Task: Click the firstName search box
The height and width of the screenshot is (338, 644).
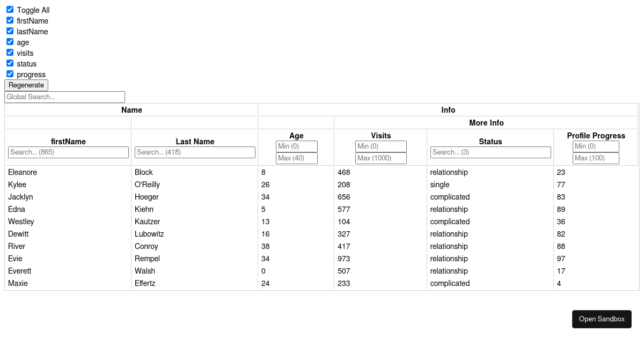Action: [x=68, y=152]
